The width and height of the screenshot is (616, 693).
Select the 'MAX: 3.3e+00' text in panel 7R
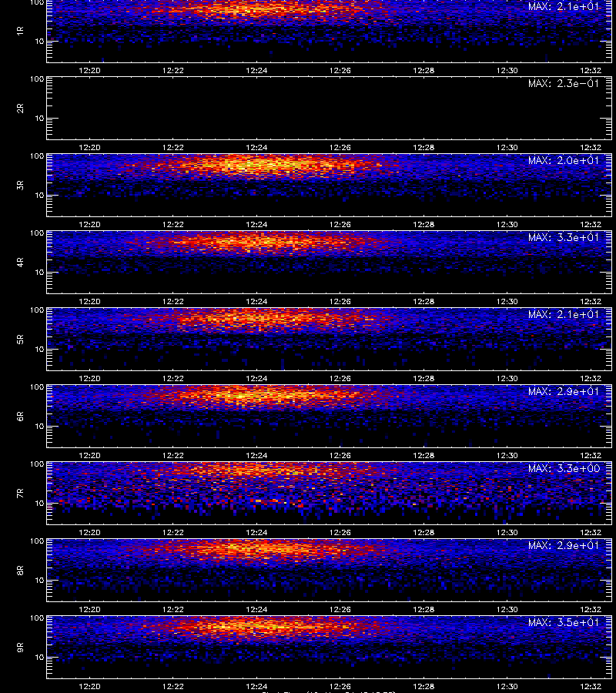coord(564,468)
